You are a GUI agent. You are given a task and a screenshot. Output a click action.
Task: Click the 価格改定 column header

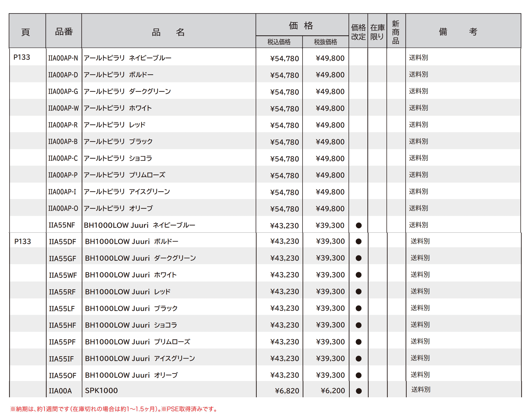coord(358,31)
